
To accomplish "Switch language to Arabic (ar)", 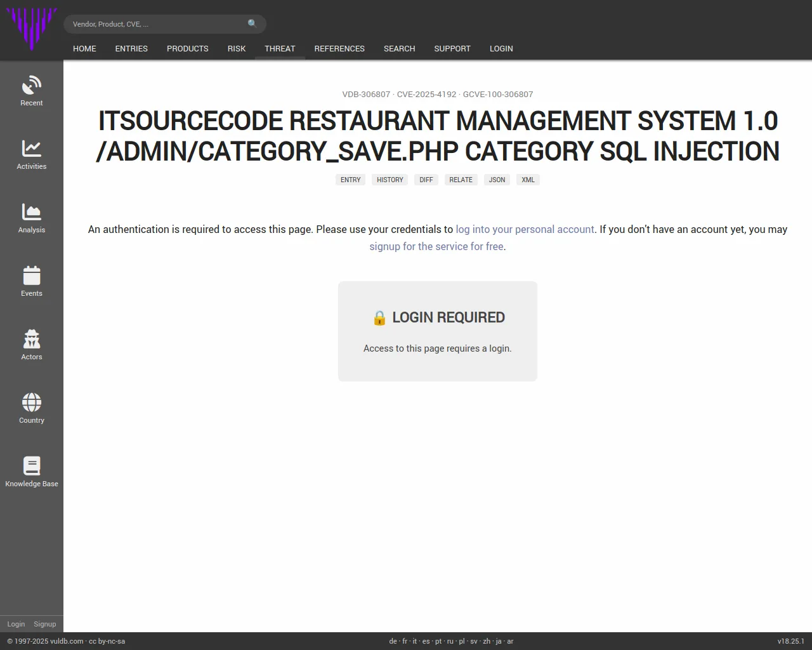I will pos(510,641).
